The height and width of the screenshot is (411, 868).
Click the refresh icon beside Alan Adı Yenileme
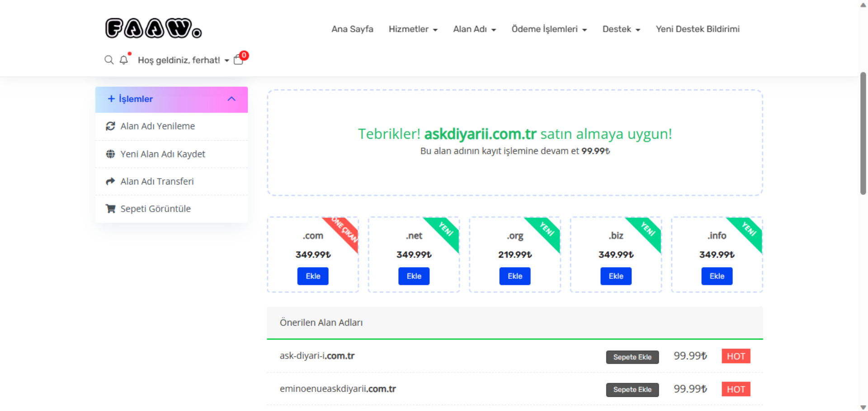click(x=110, y=126)
